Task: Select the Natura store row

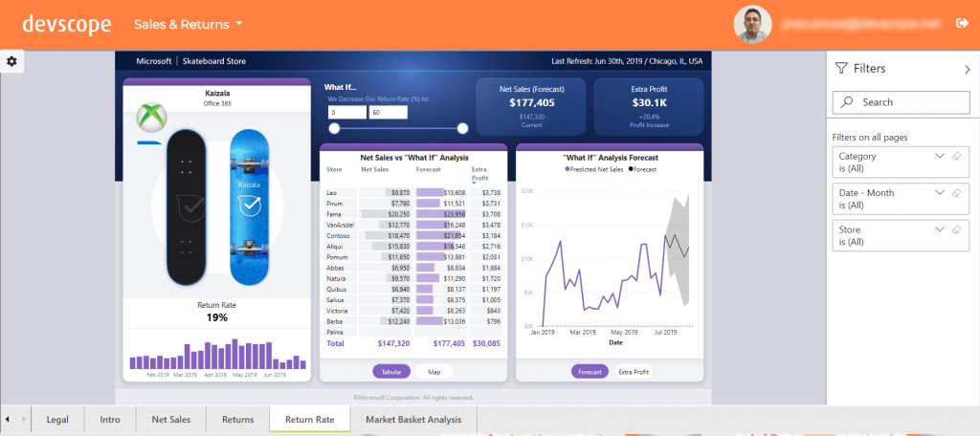Action: 413,278
